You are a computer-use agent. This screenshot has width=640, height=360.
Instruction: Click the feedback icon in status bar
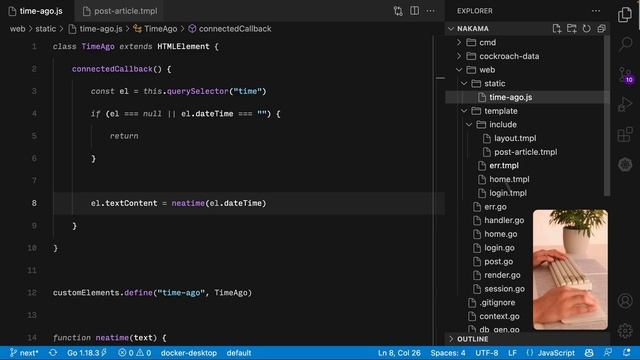[x=608, y=353]
